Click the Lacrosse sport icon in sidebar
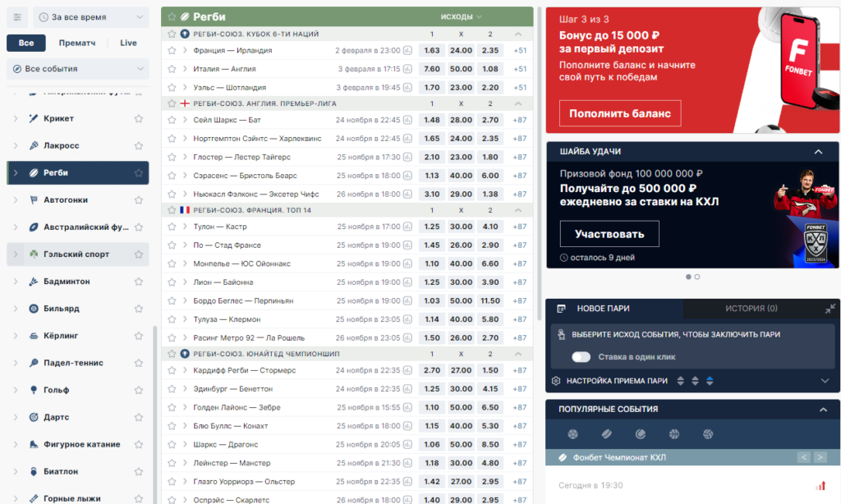This screenshot has width=841, height=504. click(33, 146)
